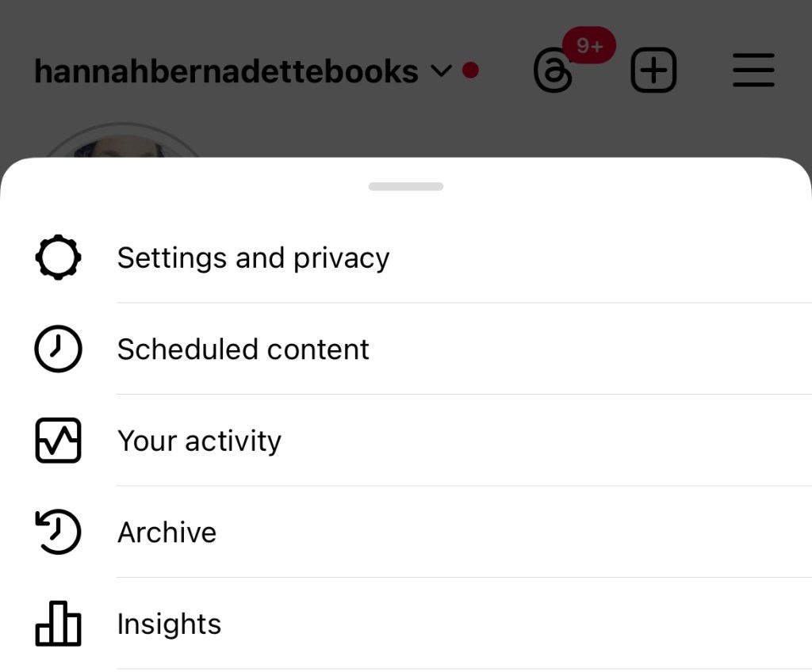Click the Insights bar chart icon
Screen dimensions: 812x672
pos(58,624)
